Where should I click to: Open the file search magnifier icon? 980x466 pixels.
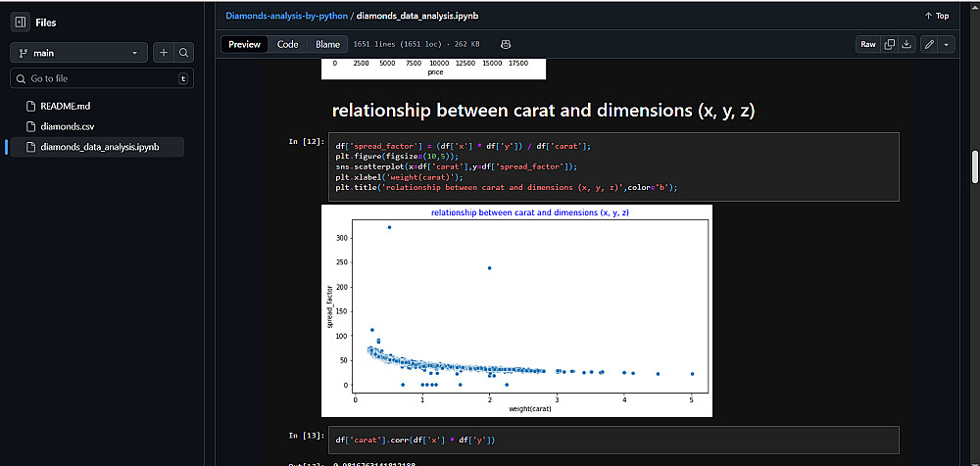click(184, 53)
